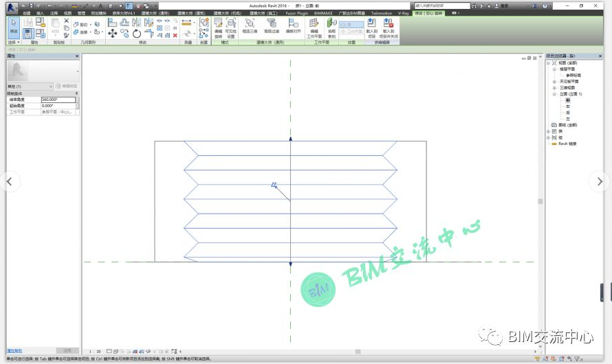Click the Mirror draw axis icon
The image size is (612, 364).
tap(149, 23)
